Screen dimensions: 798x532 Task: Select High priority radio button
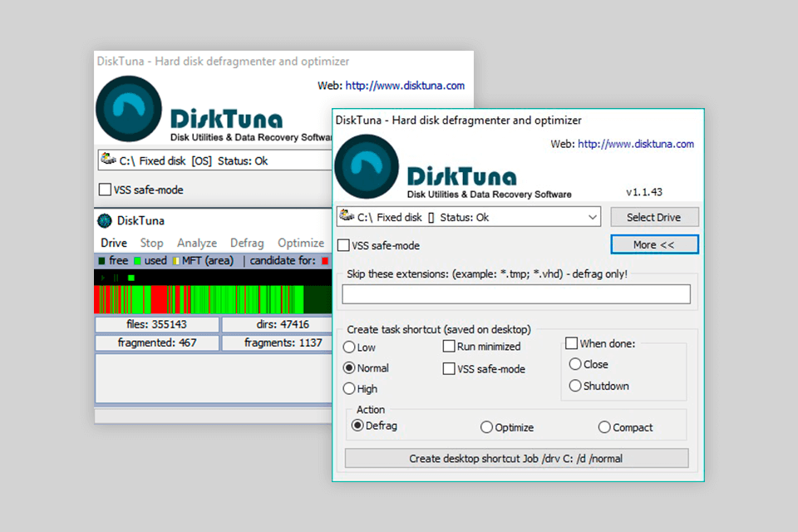click(x=349, y=388)
